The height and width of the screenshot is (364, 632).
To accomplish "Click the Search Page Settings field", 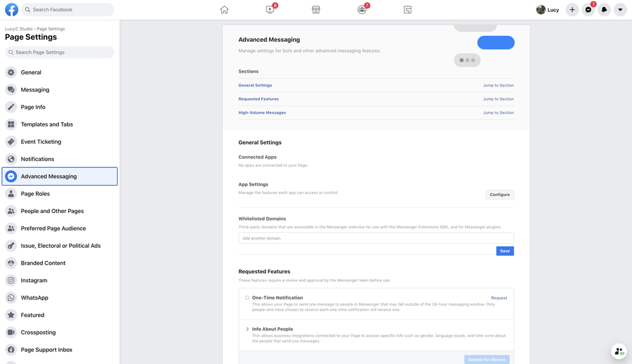I will click(x=59, y=52).
